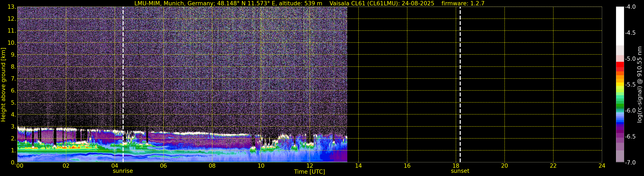Click the colorbar tick label -6.0
Image resolution: width=644 pixels, height=176 pixels.
630,110
